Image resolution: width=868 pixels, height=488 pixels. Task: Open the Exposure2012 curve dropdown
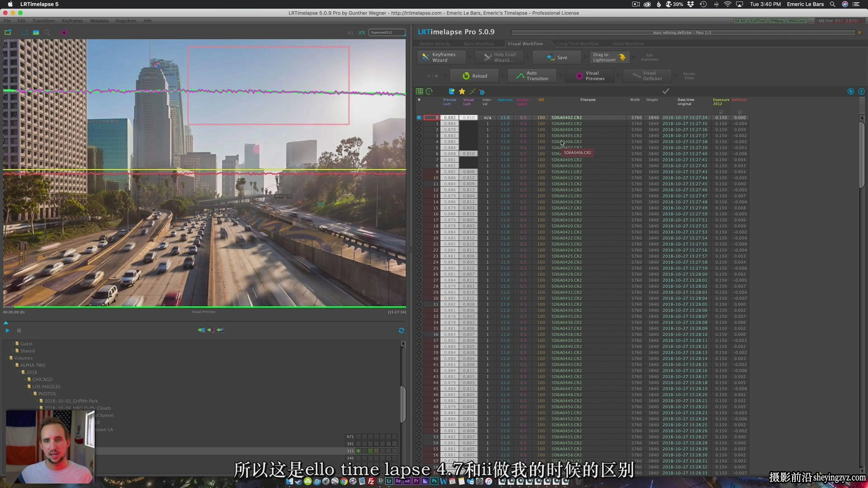tap(387, 33)
